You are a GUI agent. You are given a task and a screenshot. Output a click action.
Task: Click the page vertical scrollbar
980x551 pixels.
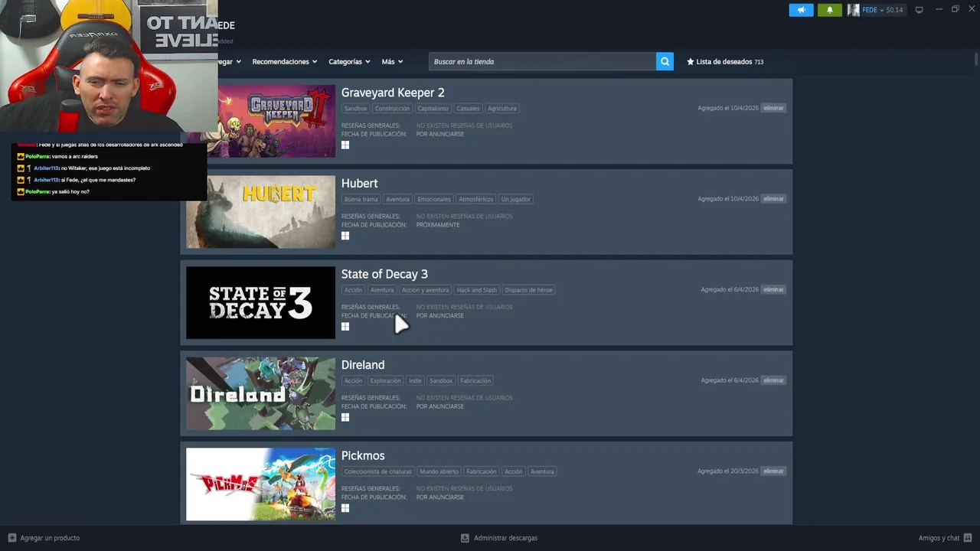pyautogui.click(x=976, y=60)
